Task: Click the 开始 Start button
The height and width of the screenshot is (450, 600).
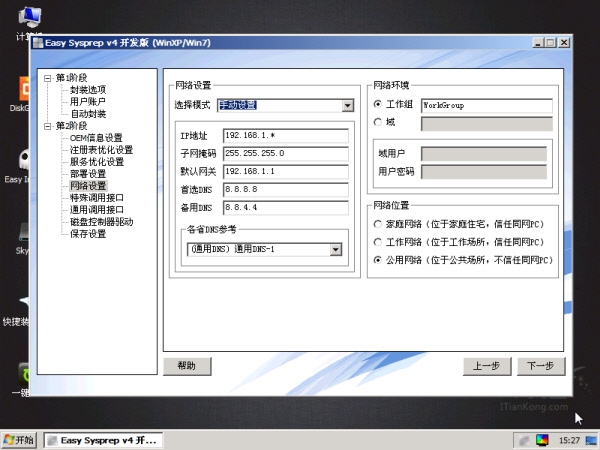Action: [x=18, y=440]
